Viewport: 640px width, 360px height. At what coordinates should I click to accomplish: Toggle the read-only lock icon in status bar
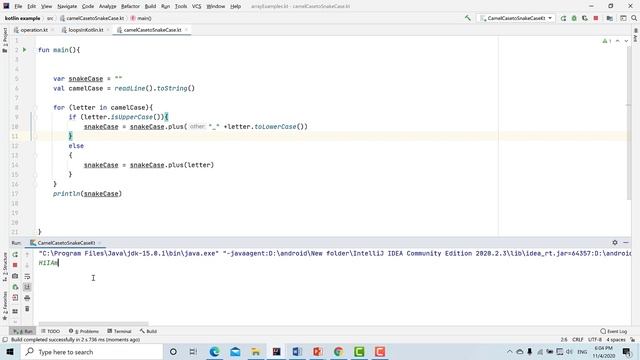[632, 340]
